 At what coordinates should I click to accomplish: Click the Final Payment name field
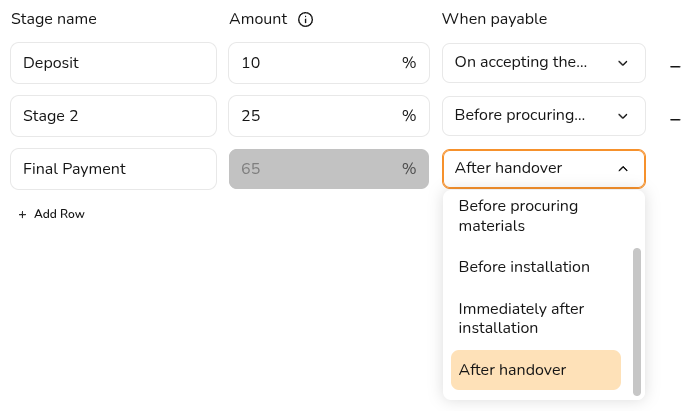[113, 169]
